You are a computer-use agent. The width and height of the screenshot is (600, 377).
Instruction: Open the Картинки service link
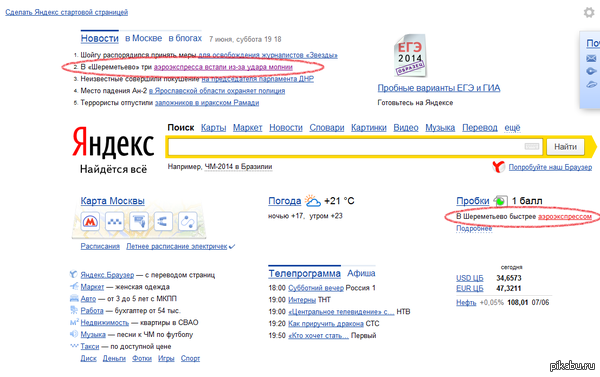[369, 128]
